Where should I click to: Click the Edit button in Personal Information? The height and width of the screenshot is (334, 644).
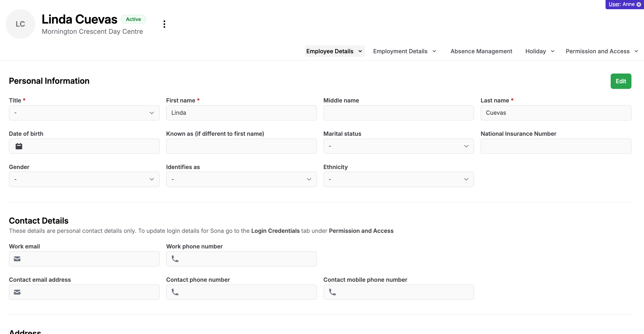click(621, 81)
